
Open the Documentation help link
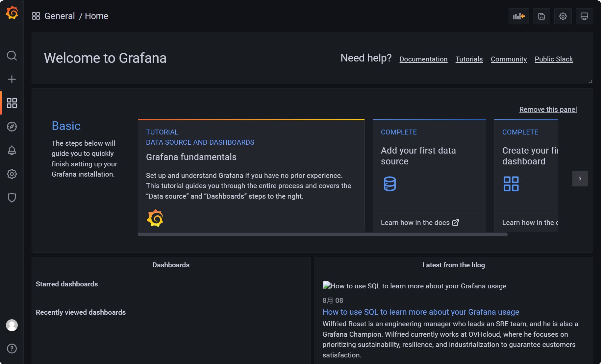click(423, 59)
